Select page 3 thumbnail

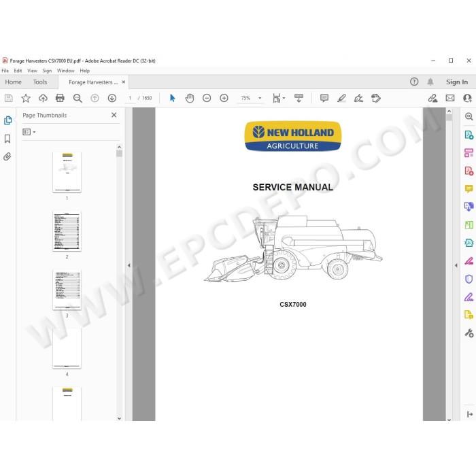click(67, 290)
